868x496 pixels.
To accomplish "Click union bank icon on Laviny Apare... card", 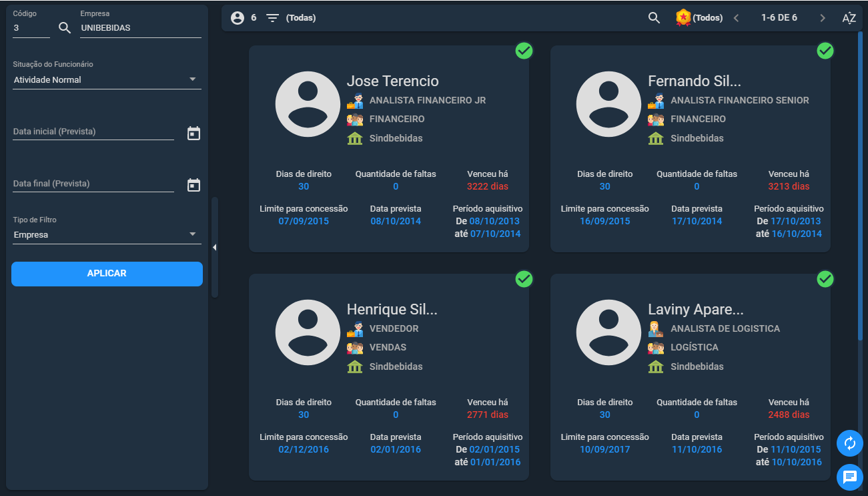I will tap(656, 366).
